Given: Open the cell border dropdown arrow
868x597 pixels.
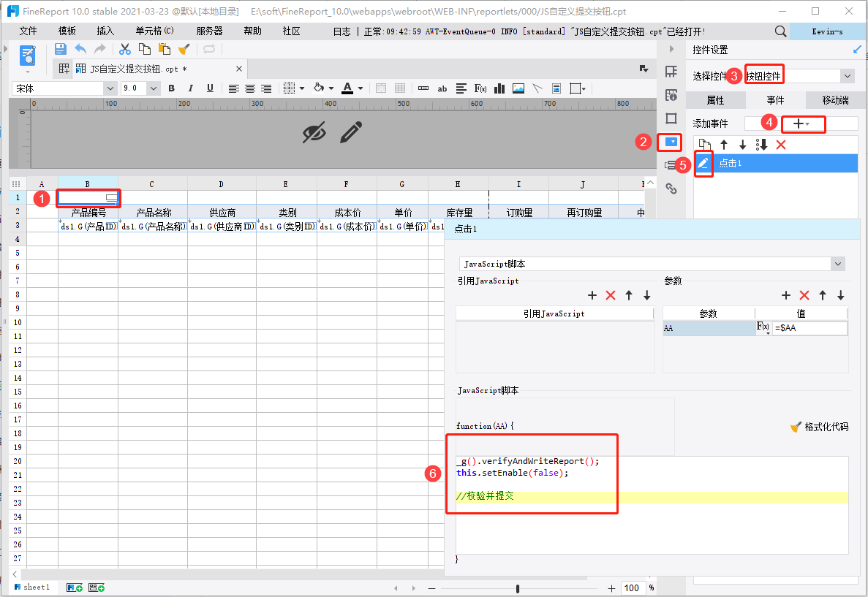Looking at the screenshot, I should coord(302,88).
